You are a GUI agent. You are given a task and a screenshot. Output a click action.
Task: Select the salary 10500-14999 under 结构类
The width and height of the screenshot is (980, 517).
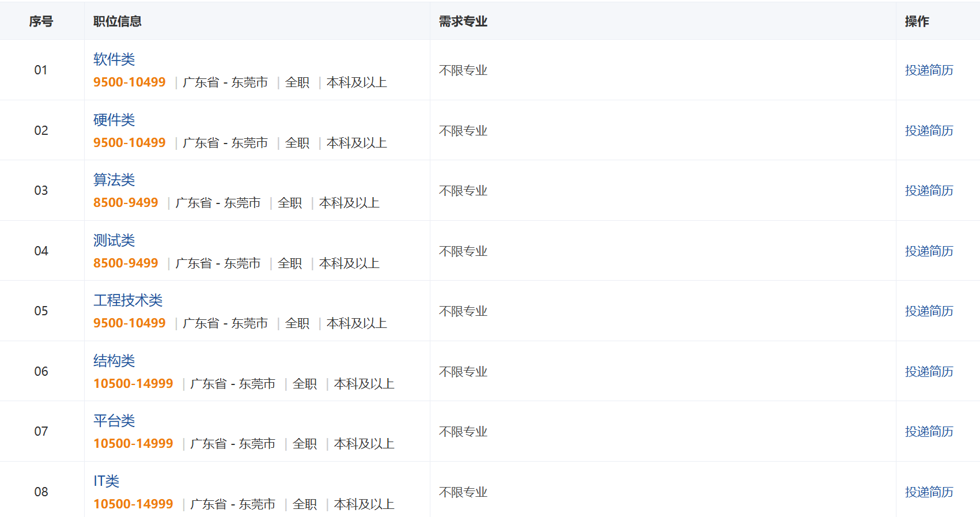[133, 384]
